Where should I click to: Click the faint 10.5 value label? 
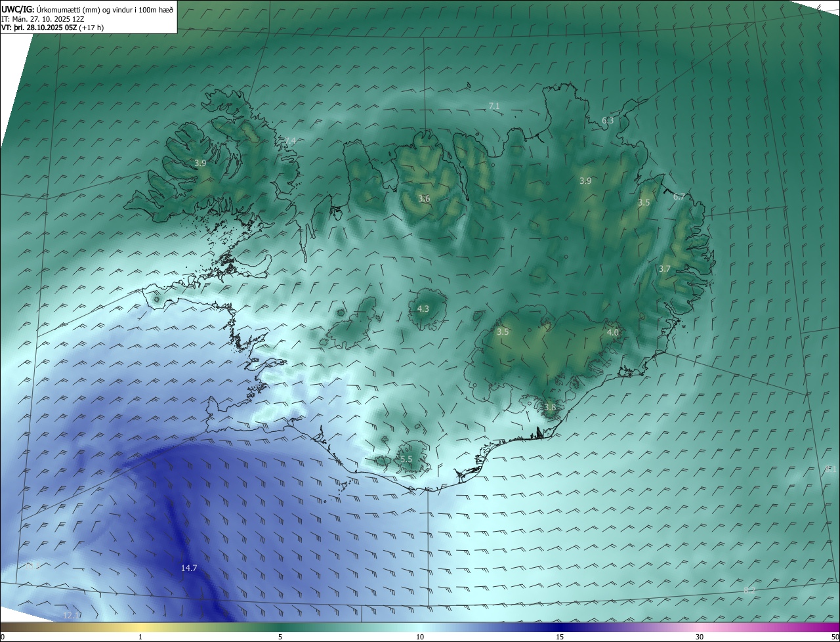(x=33, y=565)
